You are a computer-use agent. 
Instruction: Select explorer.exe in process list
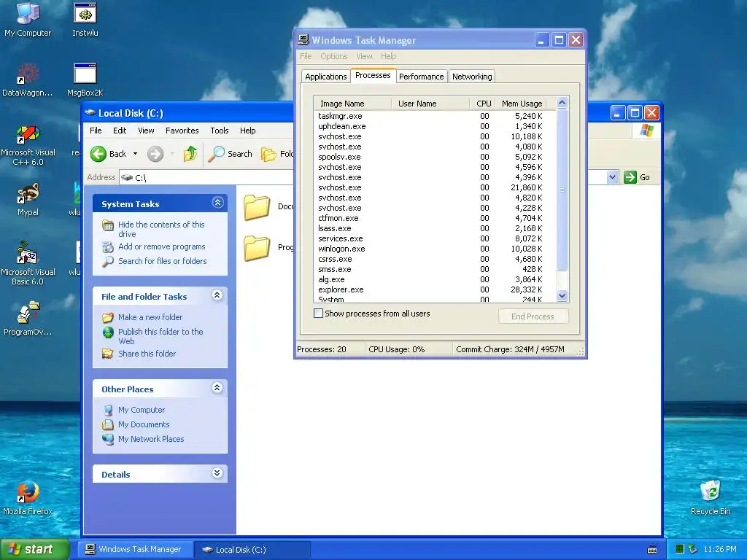coord(434,289)
